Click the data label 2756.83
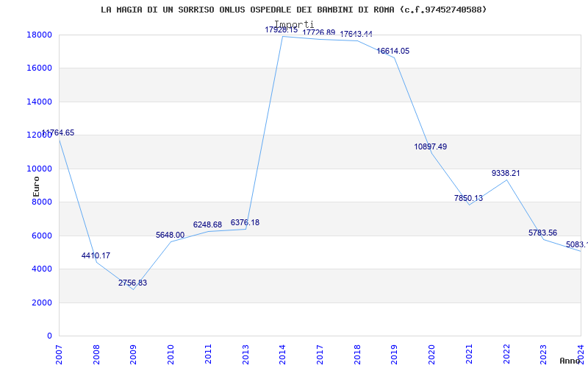This screenshot has height=368, width=588. 133,283
